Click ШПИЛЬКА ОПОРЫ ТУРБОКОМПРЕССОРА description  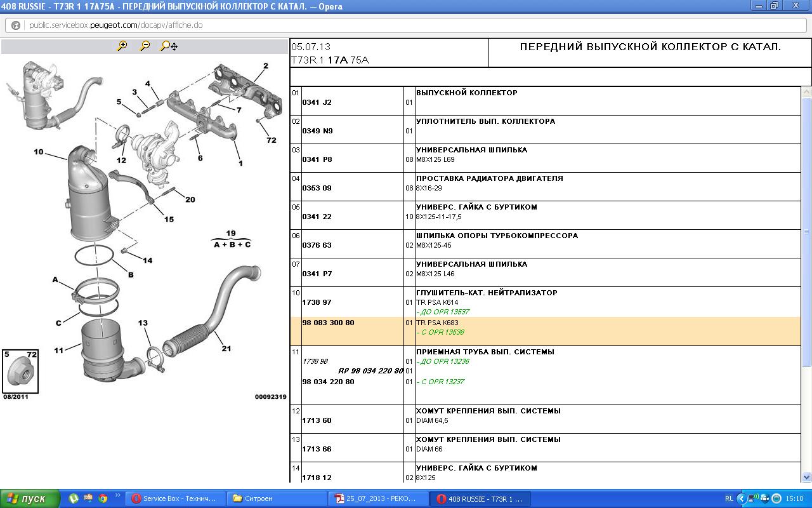[497, 236]
